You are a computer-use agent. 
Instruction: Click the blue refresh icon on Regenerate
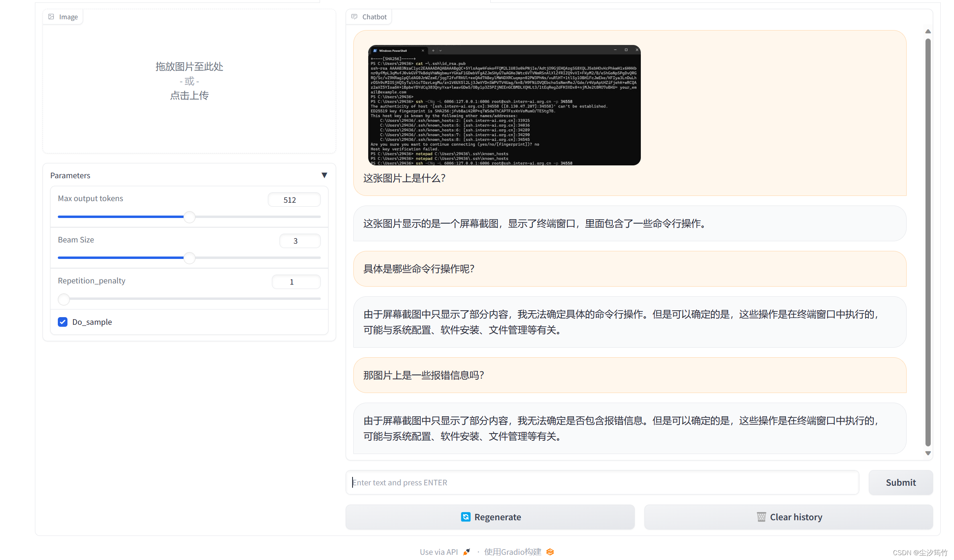coord(466,517)
